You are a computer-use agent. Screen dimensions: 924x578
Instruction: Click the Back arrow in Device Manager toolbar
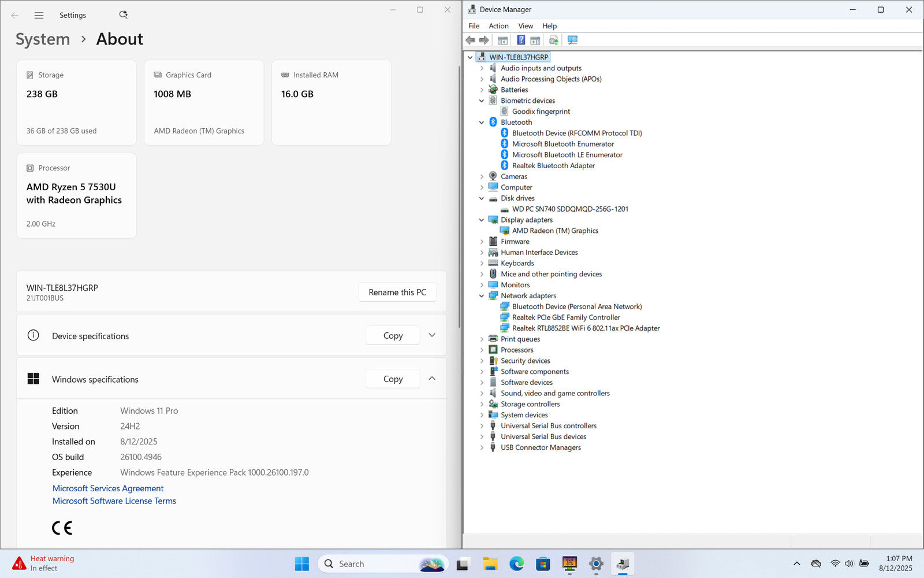coord(471,40)
